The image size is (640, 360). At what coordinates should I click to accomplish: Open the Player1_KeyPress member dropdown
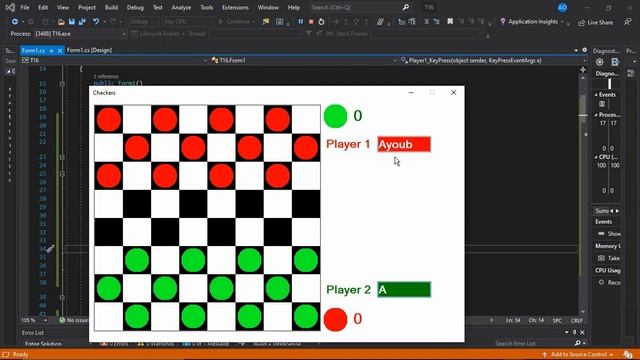point(493,60)
